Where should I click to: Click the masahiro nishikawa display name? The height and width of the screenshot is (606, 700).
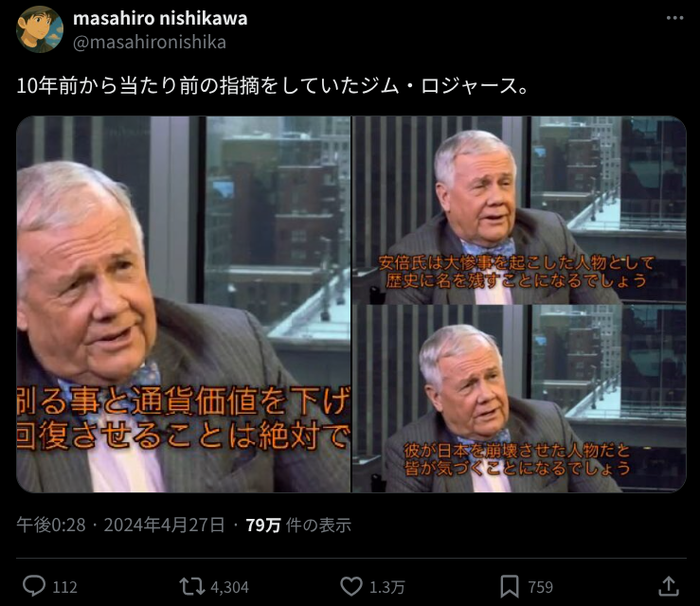point(160,18)
